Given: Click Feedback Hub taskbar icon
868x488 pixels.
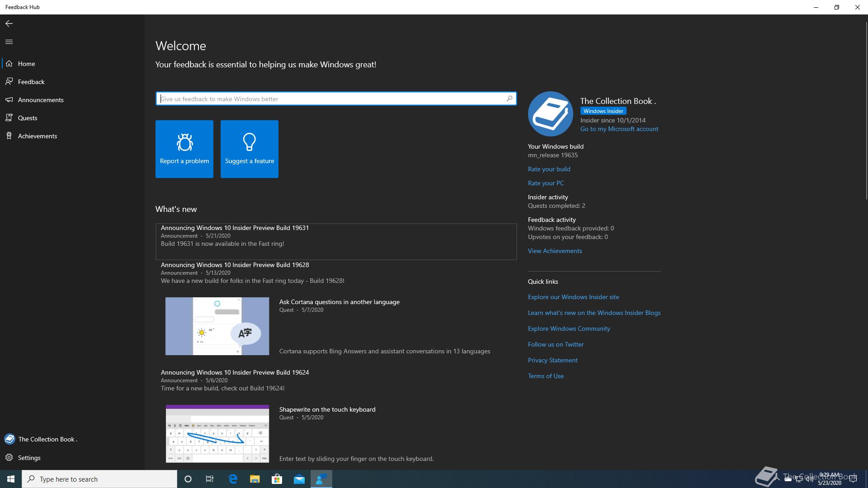Looking at the screenshot, I should pos(321,479).
